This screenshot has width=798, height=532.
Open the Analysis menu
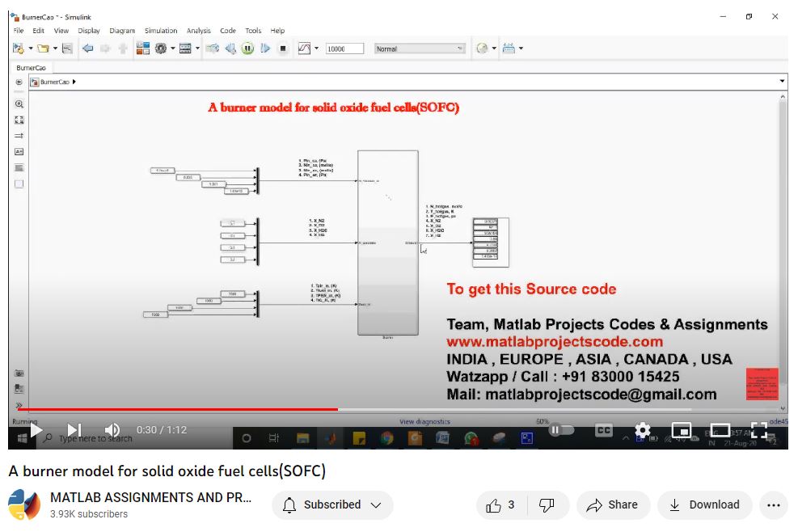tap(198, 31)
